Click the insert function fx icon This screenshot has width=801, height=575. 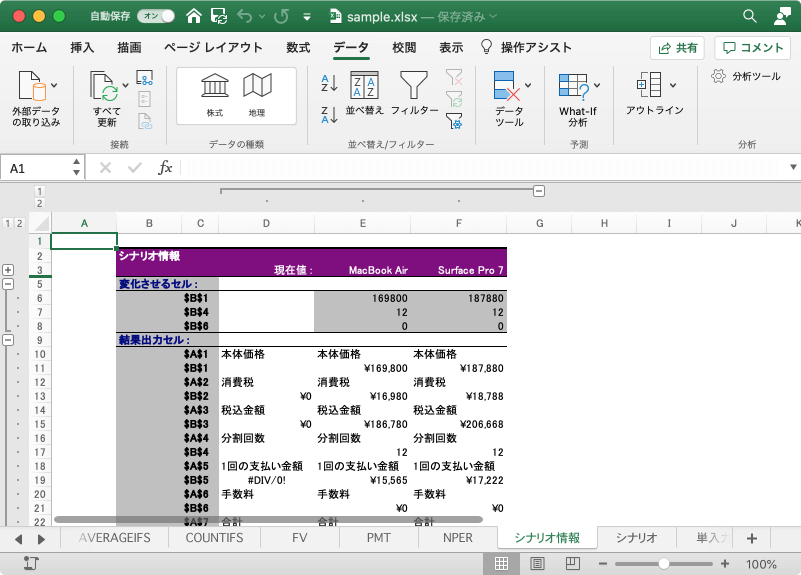pyautogui.click(x=166, y=168)
